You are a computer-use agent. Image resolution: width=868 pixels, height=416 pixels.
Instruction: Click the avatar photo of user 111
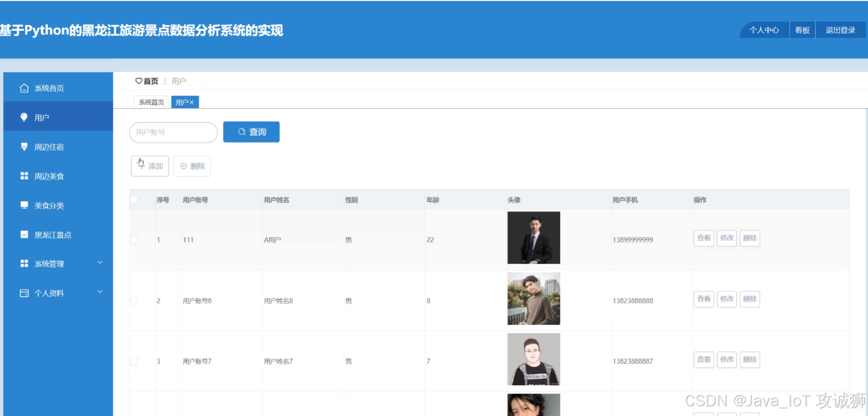click(534, 238)
